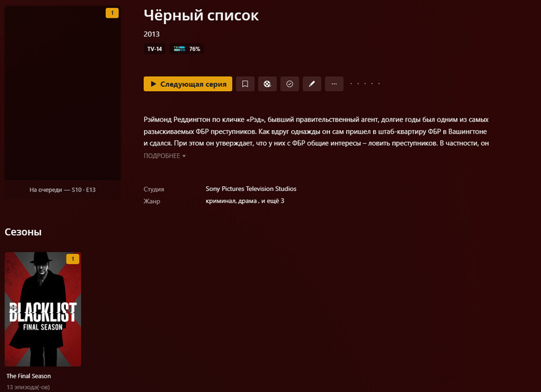
Task: Click the 'На очереди — S10 · E13' label
Action: pyautogui.click(x=63, y=189)
